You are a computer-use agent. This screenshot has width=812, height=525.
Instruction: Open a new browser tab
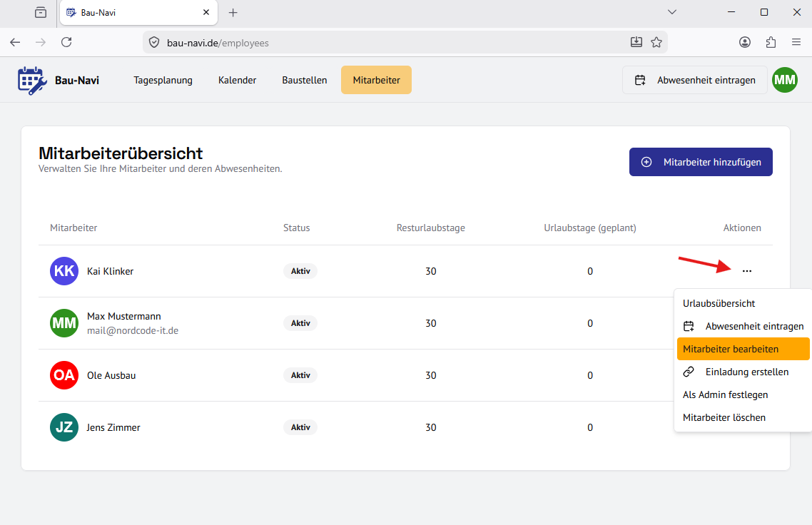click(x=233, y=12)
